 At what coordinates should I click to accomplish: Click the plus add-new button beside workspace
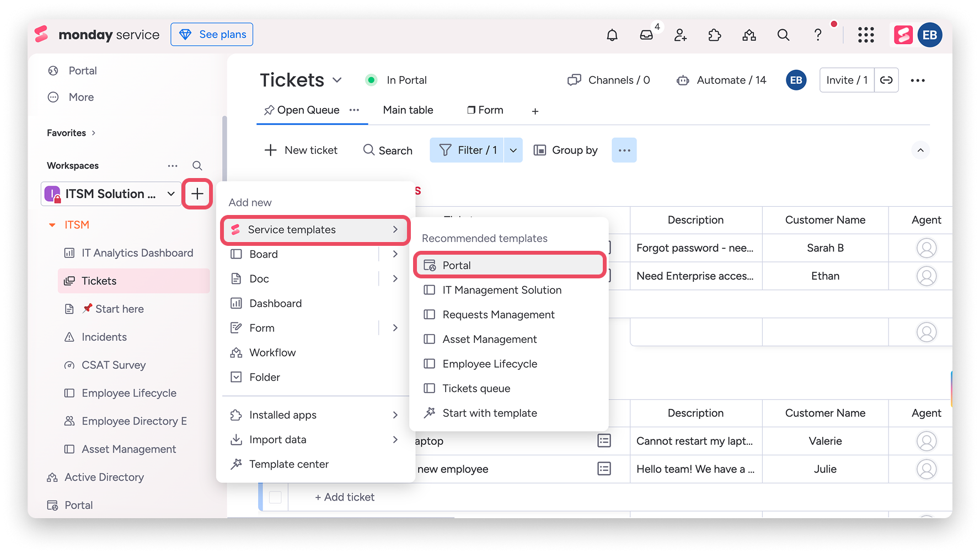[197, 193]
